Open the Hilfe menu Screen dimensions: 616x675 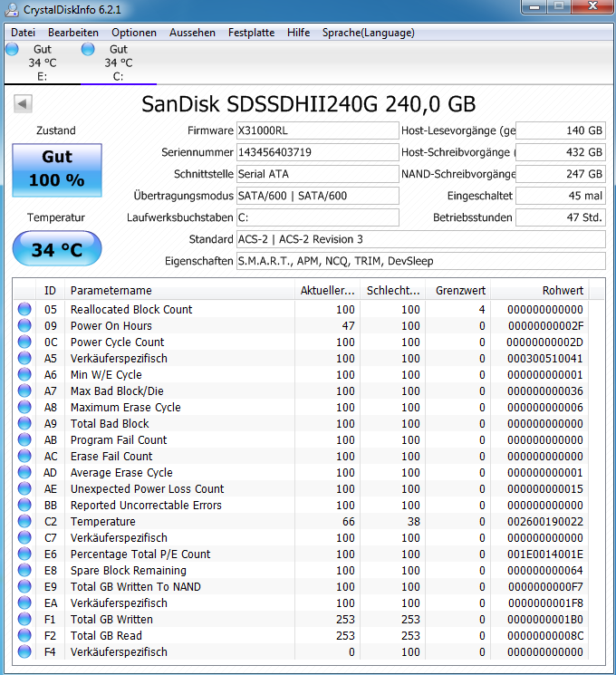(299, 33)
